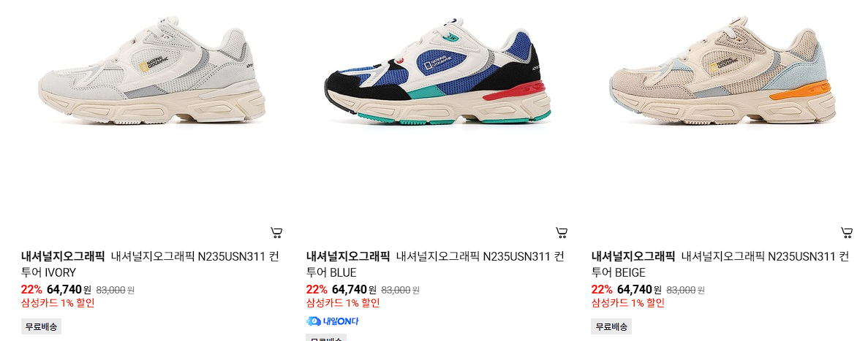Screen dimensions: 868x341
Task: Click the 내셔널지오그래픽 brand name on BLUE item
Action: (347, 256)
